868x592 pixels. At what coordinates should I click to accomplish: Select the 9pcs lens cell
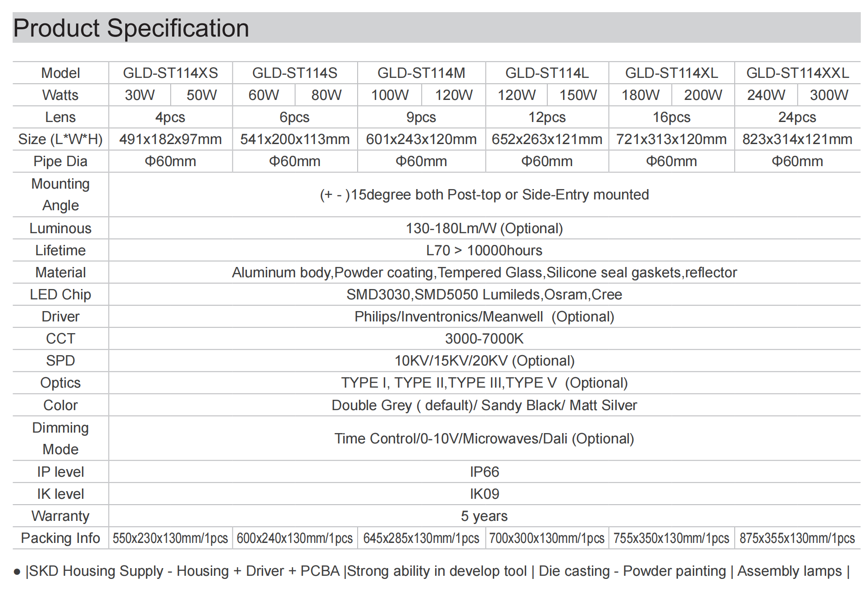(421, 117)
